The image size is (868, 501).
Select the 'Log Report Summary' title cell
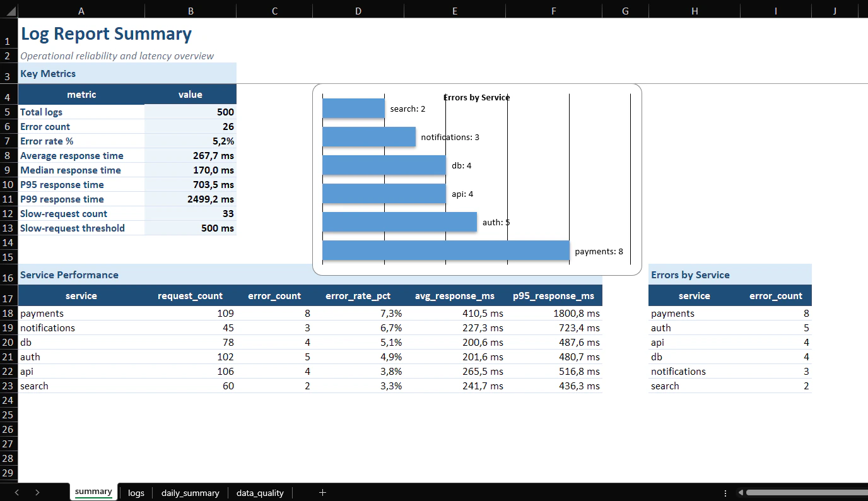(106, 34)
